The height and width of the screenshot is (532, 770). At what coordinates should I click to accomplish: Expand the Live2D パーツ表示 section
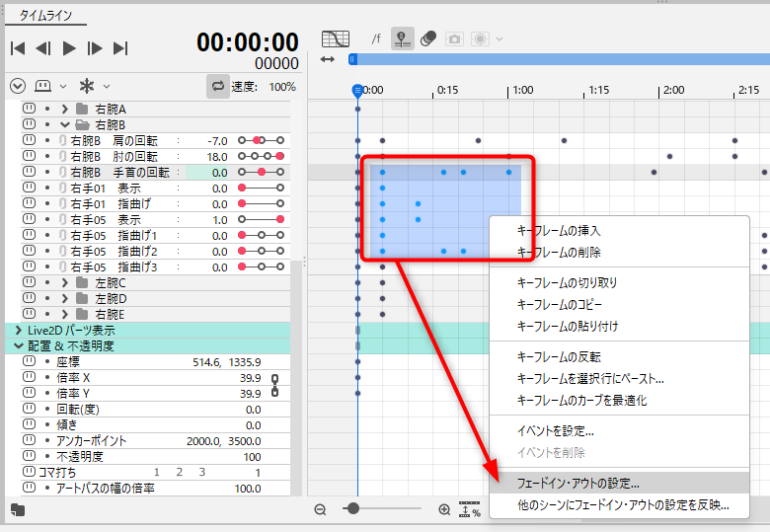(x=18, y=330)
